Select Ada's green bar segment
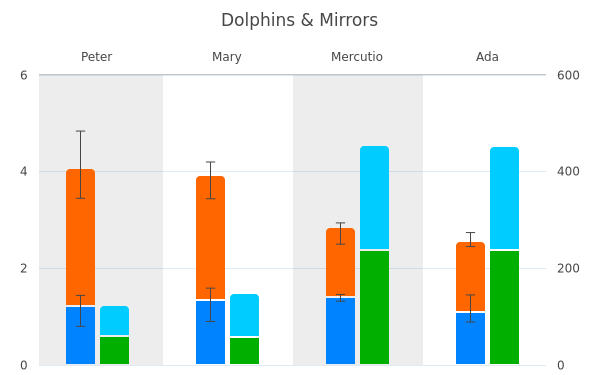Viewport: 600px width, 375px height. tap(505, 308)
